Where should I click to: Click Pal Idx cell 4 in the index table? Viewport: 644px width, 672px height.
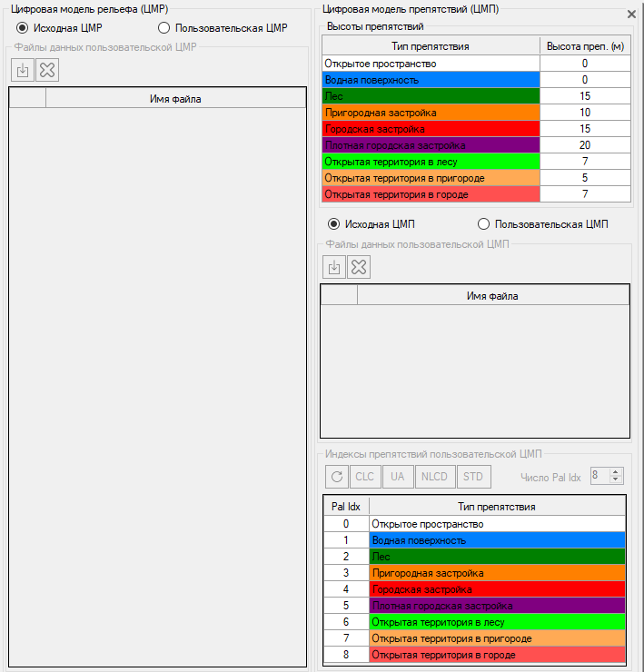tap(346, 589)
